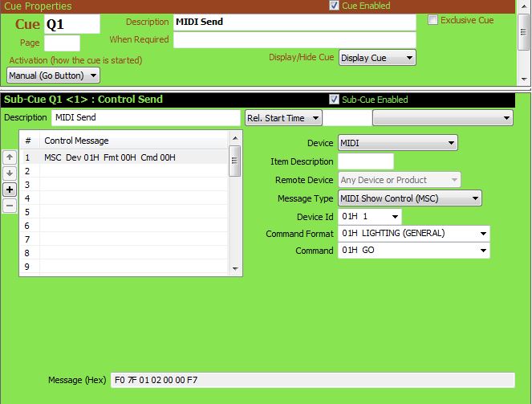The height and width of the screenshot is (404, 532).
Task: Click the move row up arrow button
Action: pos(10,157)
